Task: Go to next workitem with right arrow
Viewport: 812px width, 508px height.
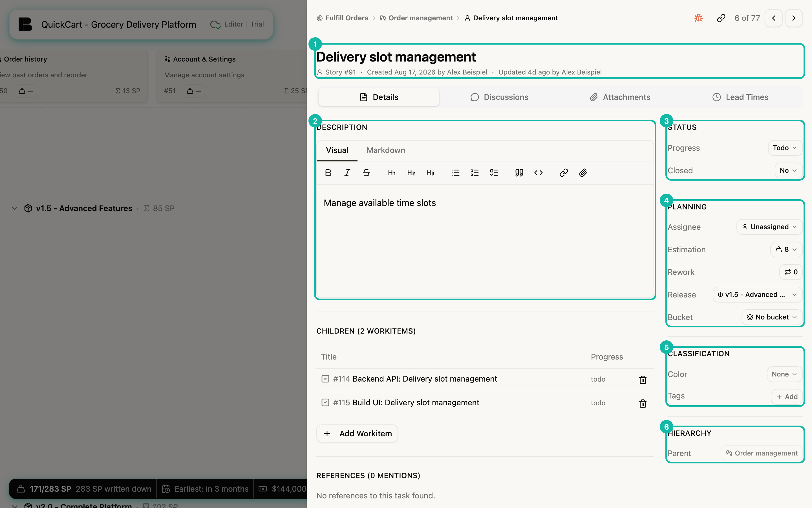Action: tap(794, 18)
